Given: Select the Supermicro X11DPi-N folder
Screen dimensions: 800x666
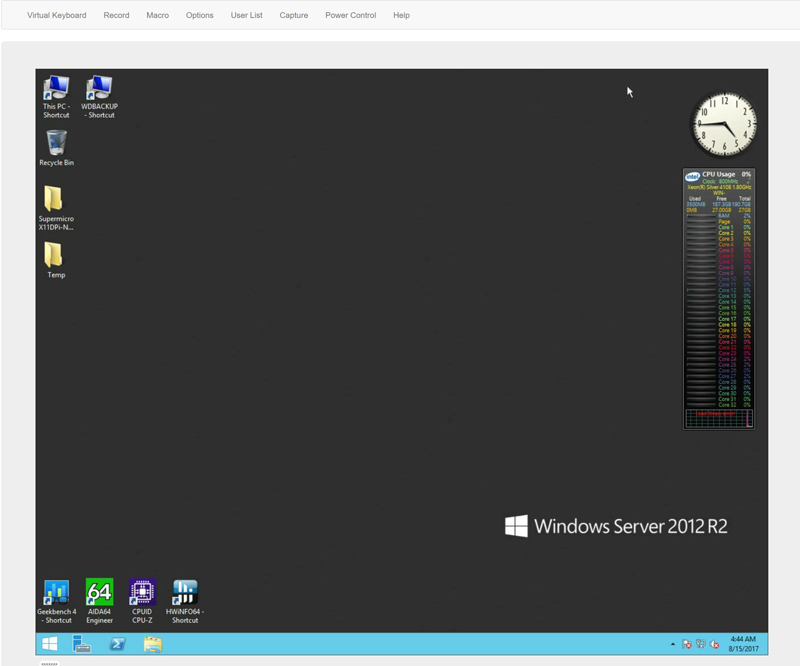Looking at the screenshot, I should click(56, 208).
